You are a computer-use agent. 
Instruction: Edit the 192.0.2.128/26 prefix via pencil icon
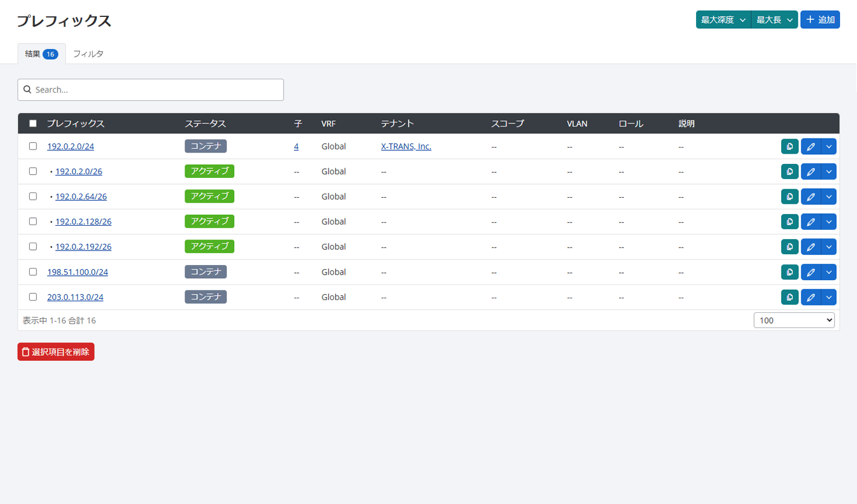pyautogui.click(x=810, y=222)
